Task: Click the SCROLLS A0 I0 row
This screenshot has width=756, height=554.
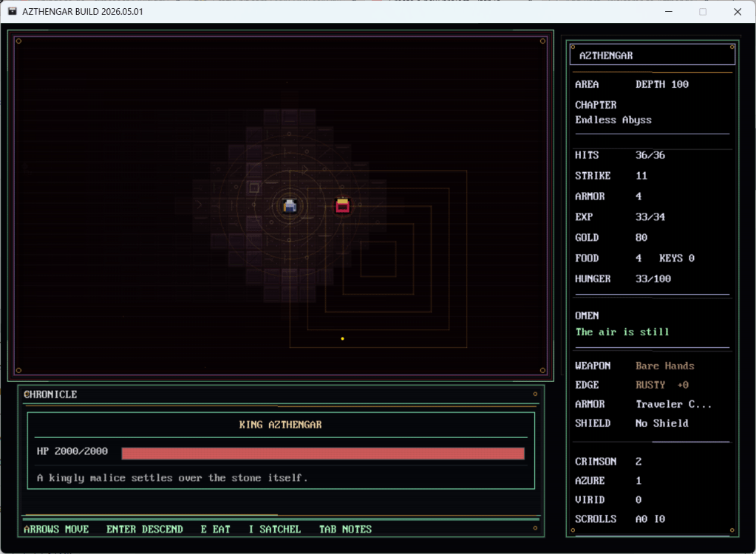Action: pyautogui.click(x=620, y=519)
